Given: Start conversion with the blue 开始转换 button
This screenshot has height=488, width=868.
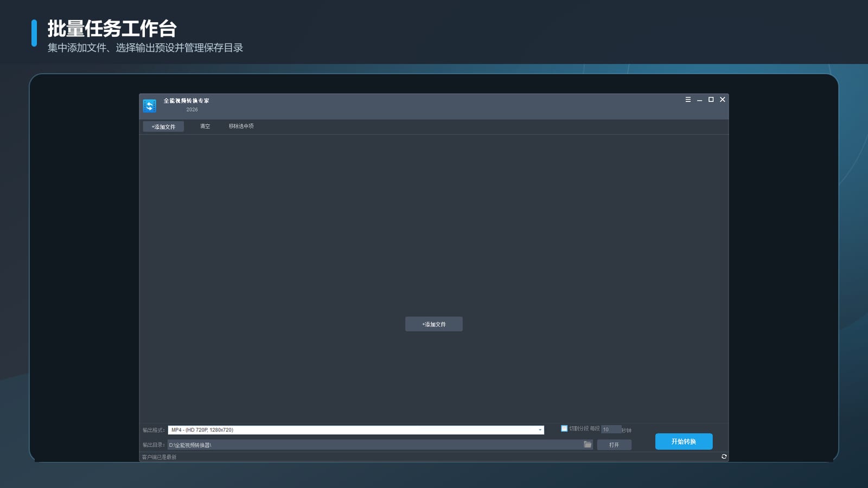Looking at the screenshot, I should (684, 441).
